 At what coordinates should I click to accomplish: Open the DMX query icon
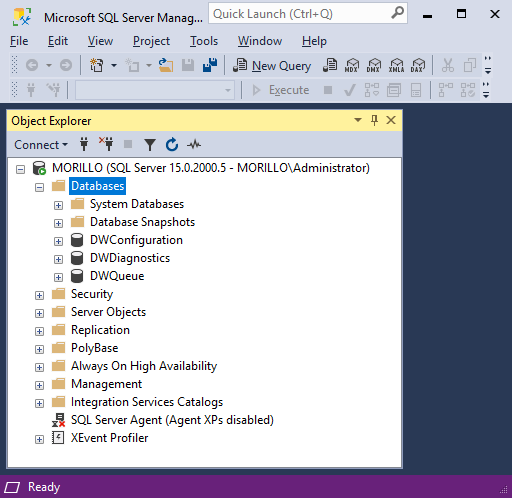pyautogui.click(x=374, y=65)
